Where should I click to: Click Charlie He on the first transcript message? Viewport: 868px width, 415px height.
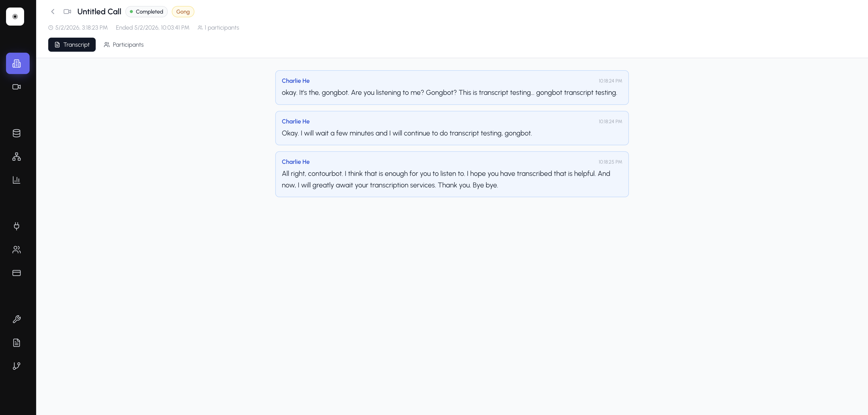click(296, 81)
